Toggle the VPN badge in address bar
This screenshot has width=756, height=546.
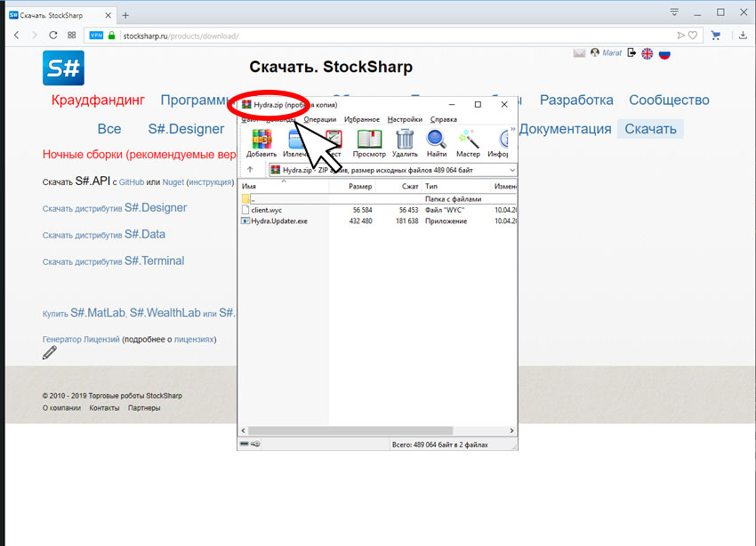[x=96, y=36]
